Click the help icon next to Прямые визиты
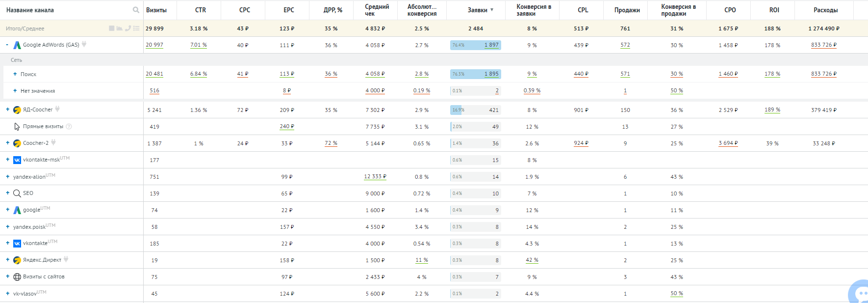 tap(69, 127)
